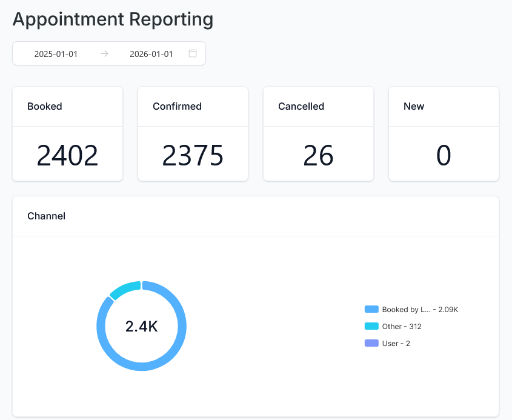Click the Appointment Reporting page title
The height and width of the screenshot is (420, 512).
click(x=113, y=19)
